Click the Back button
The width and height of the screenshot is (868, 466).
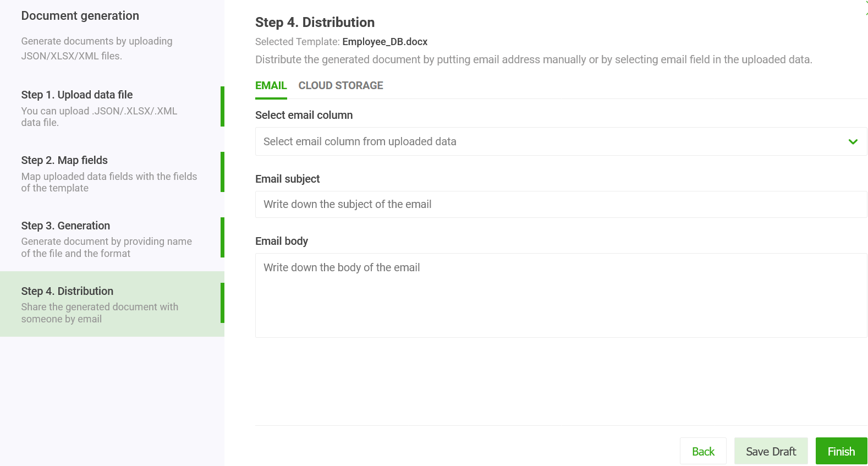coord(703,451)
